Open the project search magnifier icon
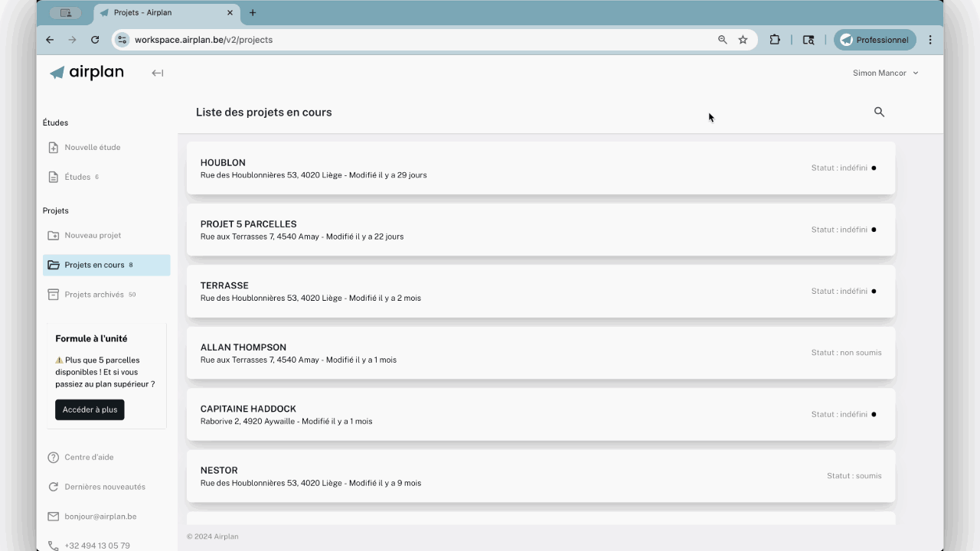 (x=879, y=112)
